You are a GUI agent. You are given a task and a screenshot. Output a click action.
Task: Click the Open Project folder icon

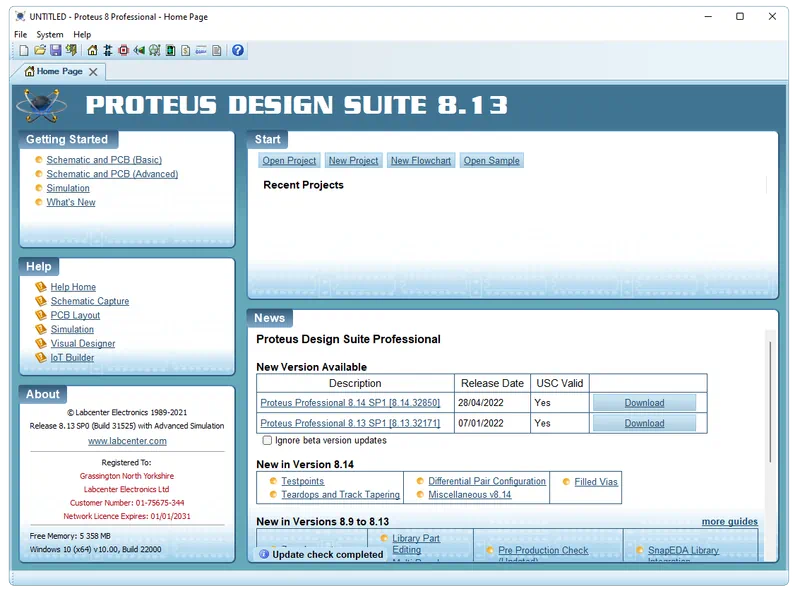point(40,51)
